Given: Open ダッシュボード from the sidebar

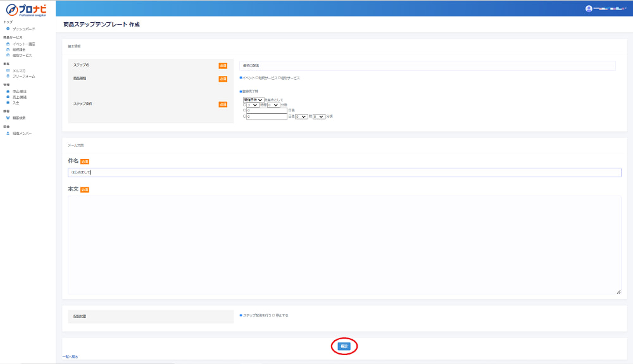Looking at the screenshot, I should (23, 29).
